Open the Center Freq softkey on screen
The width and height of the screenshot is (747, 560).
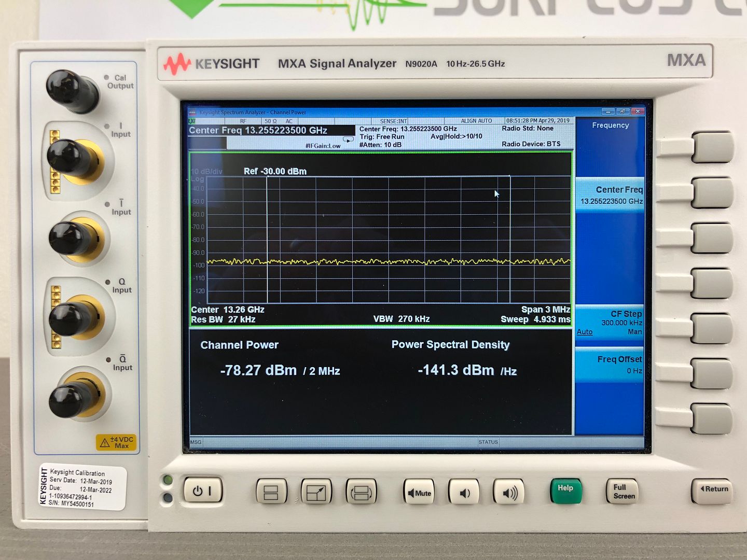tap(610, 195)
